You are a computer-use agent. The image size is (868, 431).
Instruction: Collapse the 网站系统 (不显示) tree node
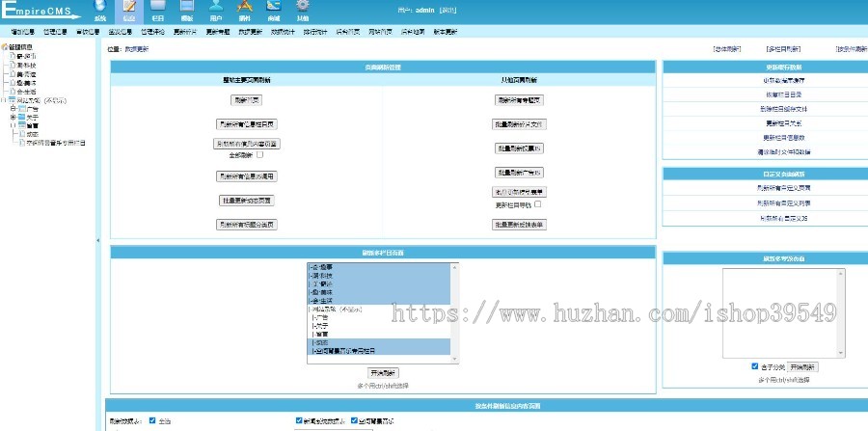tap(4, 100)
